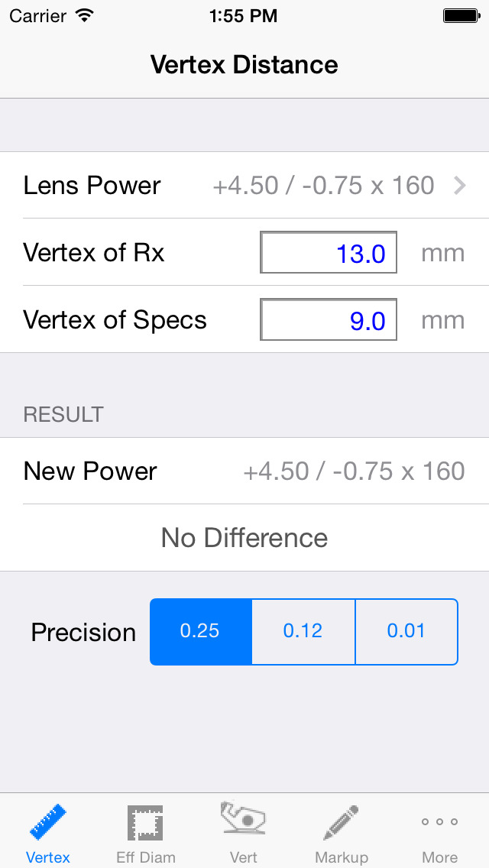Viewport: 489px width, 868px height.
Task: Switch to the Vert calculator icon
Action: coord(243,821)
